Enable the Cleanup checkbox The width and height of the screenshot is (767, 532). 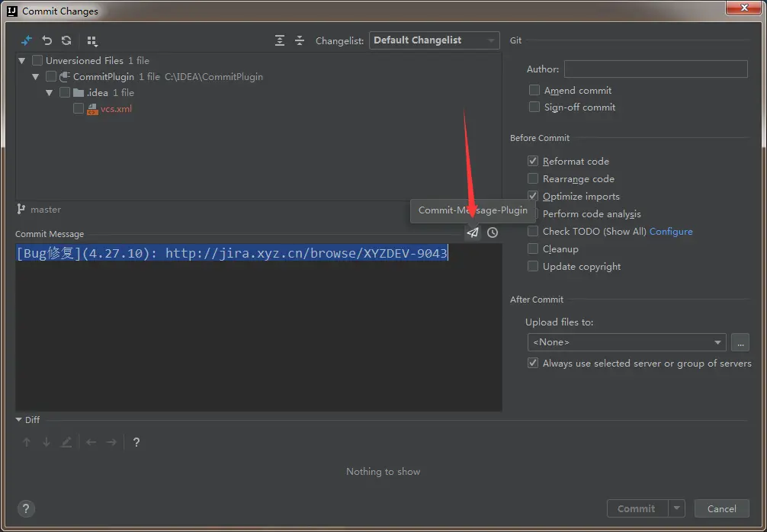click(533, 249)
